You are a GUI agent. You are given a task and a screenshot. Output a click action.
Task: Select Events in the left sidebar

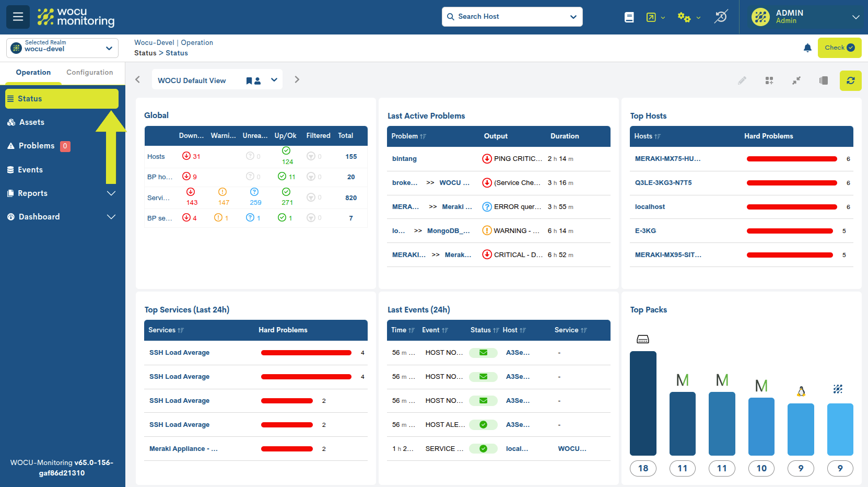coord(31,169)
